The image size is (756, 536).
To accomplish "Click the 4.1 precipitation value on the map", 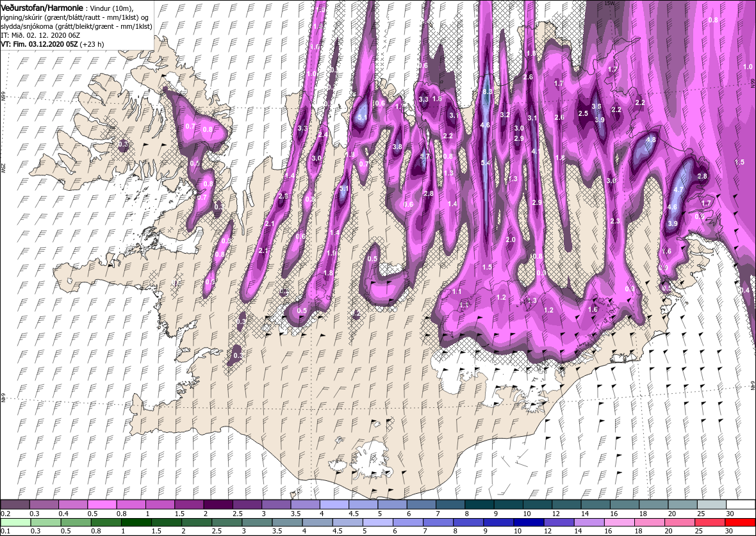I will [x=535, y=151].
